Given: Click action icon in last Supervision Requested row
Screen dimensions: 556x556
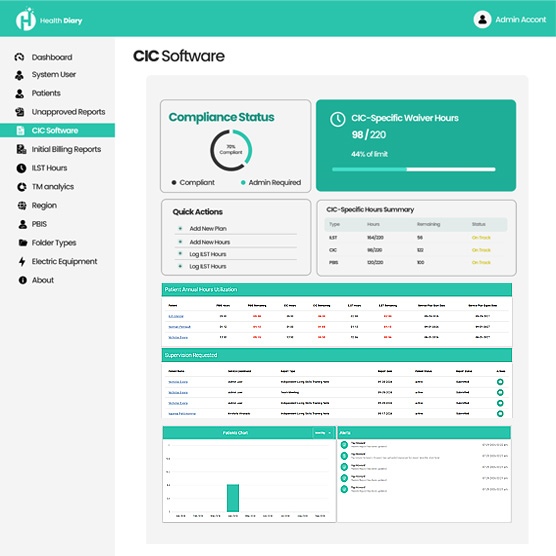Looking at the screenshot, I should tap(500, 413).
